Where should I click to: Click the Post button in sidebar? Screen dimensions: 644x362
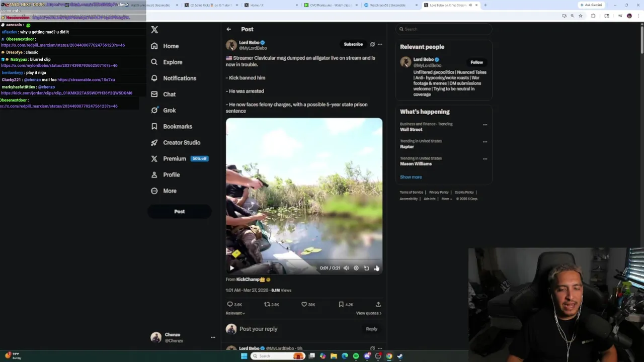pos(180,211)
